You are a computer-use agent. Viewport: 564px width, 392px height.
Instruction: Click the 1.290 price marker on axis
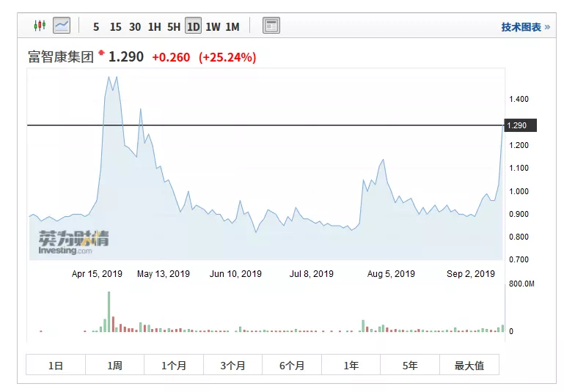click(x=520, y=125)
